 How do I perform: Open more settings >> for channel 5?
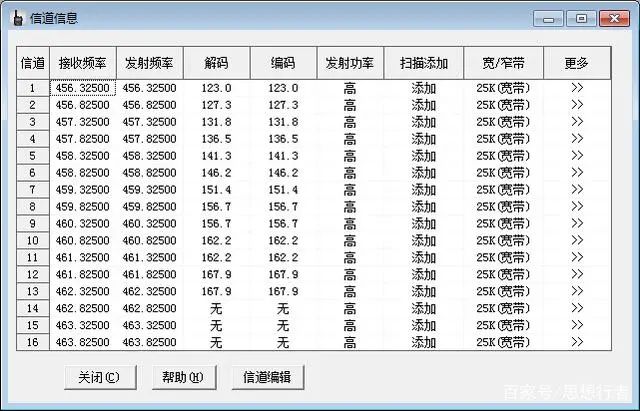pos(577,156)
